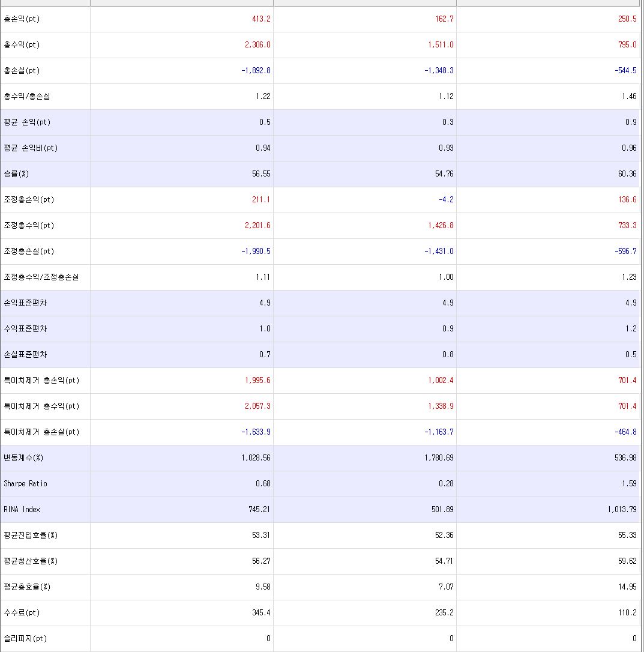
Task: Select the 1,780.69 변동계수 cell
Action: coord(439,458)
